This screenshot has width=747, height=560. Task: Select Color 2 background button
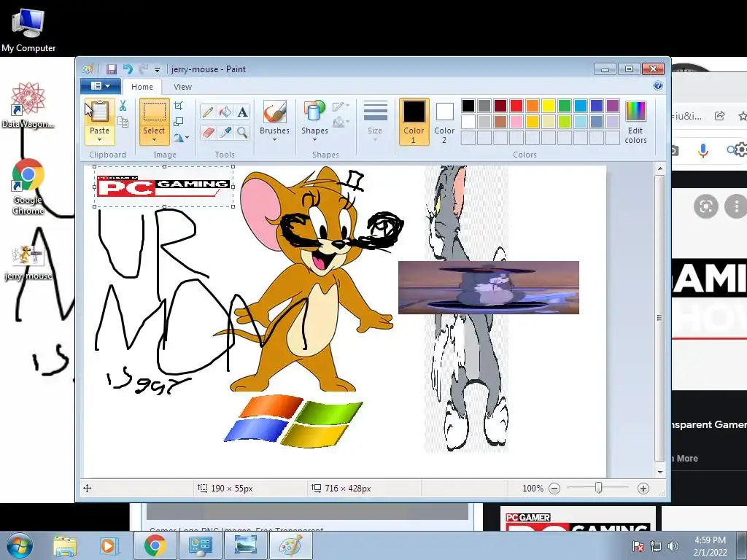pos(444,122)
